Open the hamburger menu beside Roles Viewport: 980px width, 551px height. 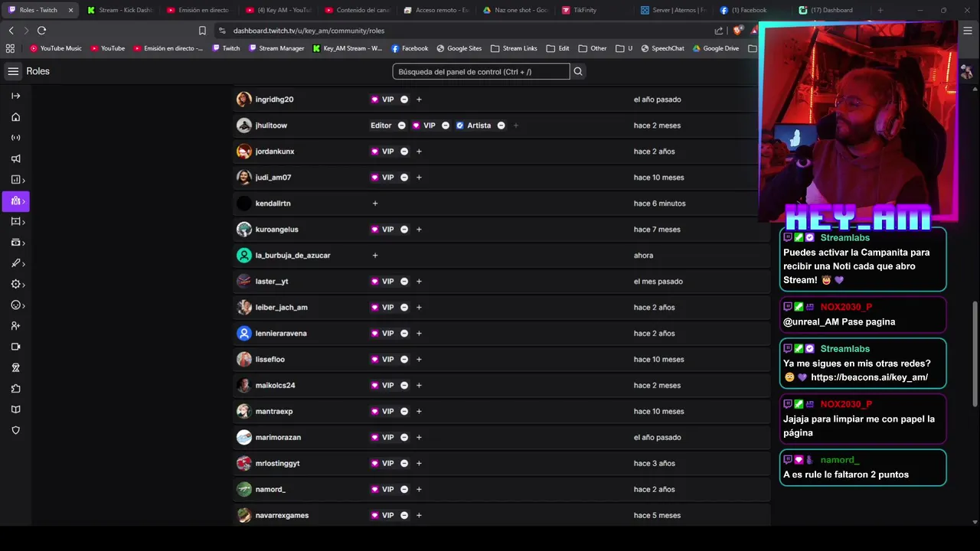[13, 71]
